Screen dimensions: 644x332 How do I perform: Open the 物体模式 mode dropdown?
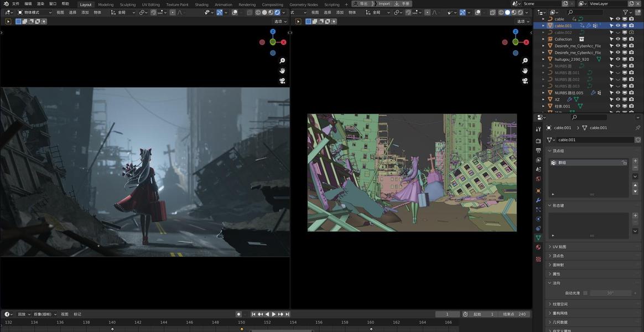(x=35, y=12)
